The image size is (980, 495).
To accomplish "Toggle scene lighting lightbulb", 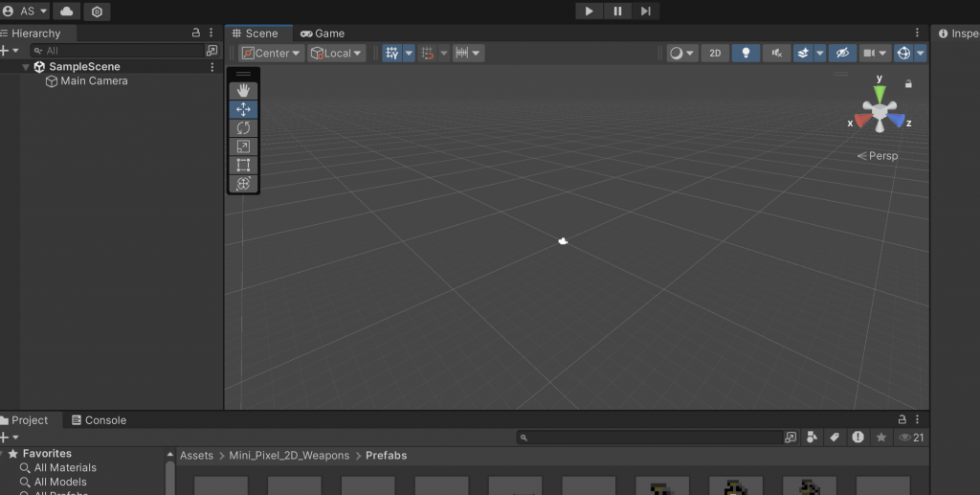I will pos(746,53).
